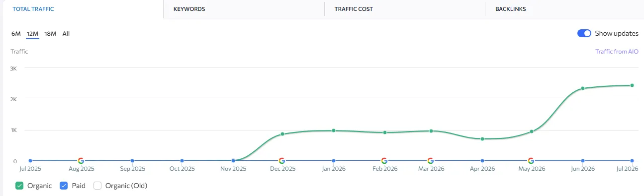Click the Aug 2025 axis label
The height and width of the screenshot is (196, 644).
(81, 169)
